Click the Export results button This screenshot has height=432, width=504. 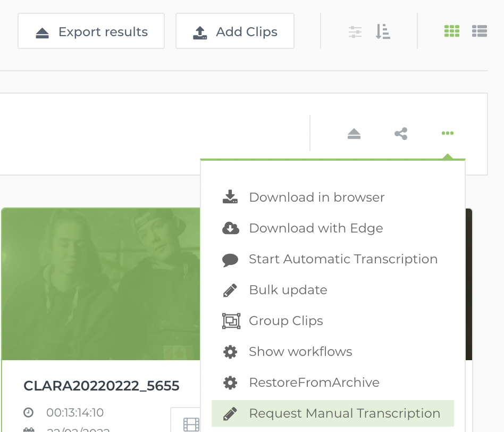(x=91, y=31)
